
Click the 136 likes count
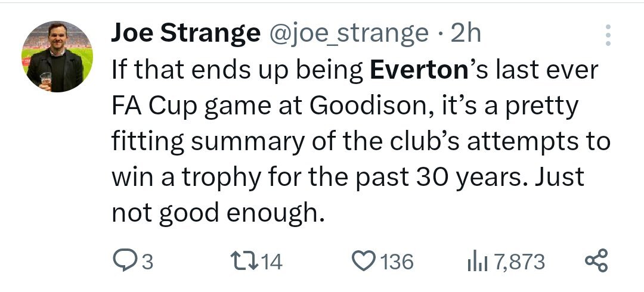click(x=397, y=262)
